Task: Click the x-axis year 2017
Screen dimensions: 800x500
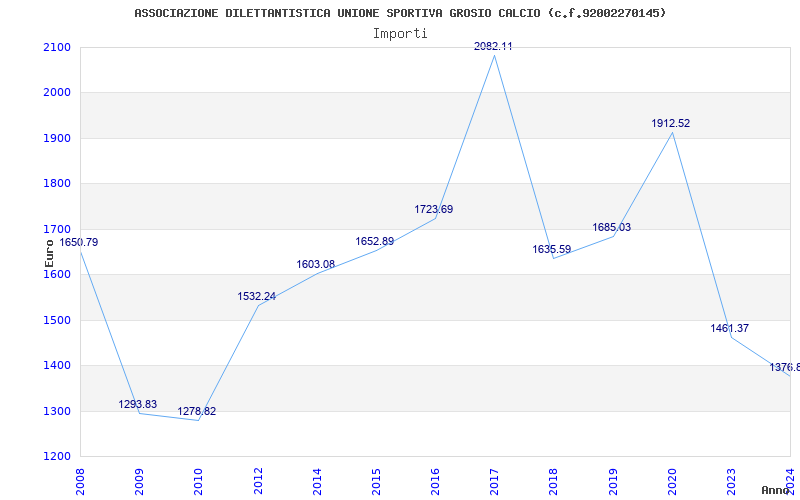Action: click(495, 482)
